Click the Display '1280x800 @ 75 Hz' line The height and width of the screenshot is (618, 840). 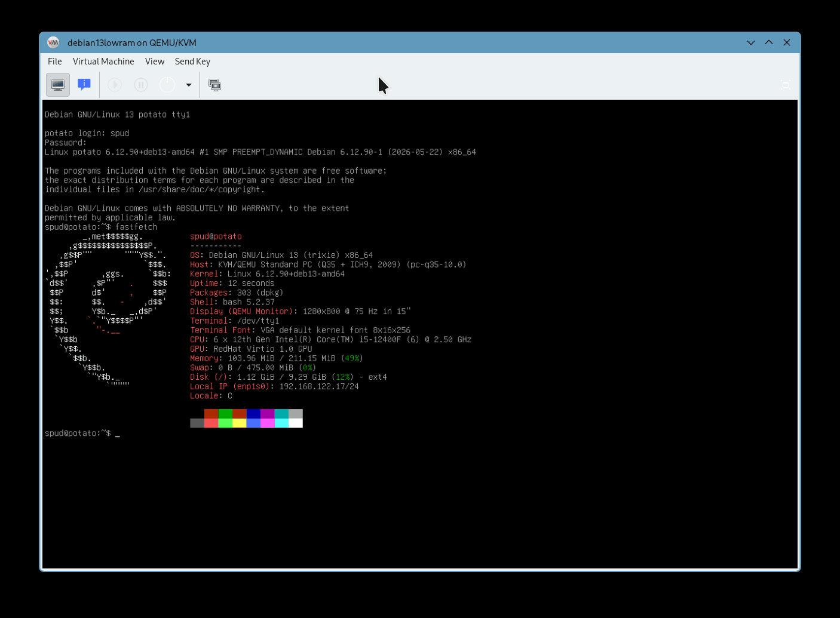click(301, 312)
